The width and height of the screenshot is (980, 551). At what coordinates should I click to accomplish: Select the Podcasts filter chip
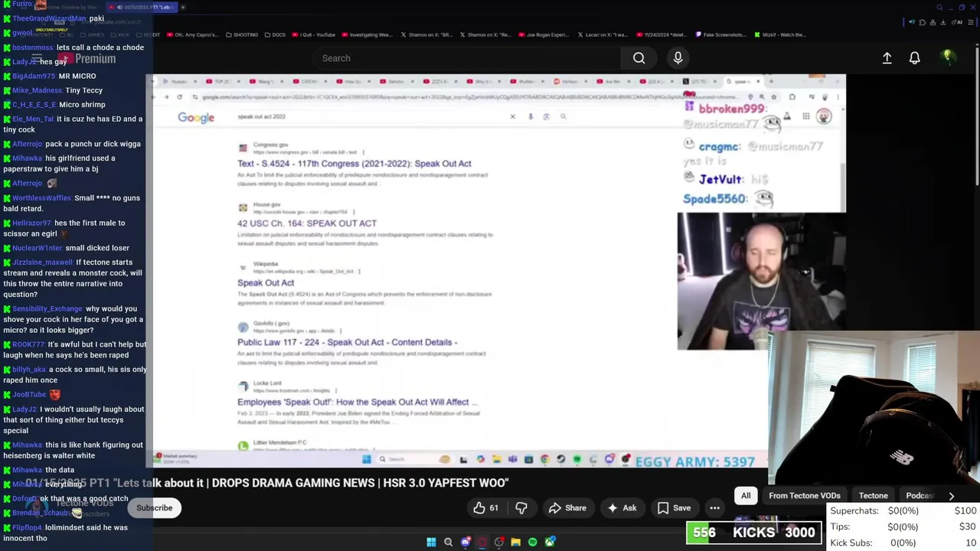919,496
